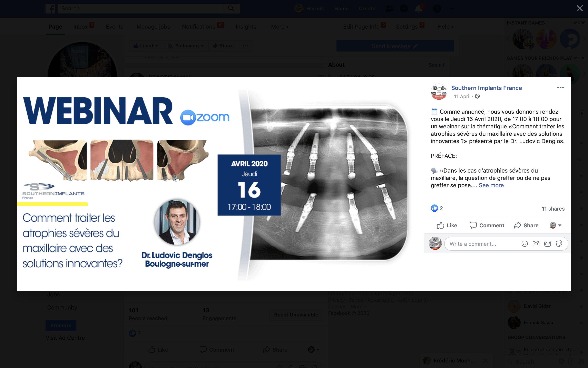The height and width of the screenshot is (368, 588).
Task: Go to Home in top bar
Action: (341, 9)
